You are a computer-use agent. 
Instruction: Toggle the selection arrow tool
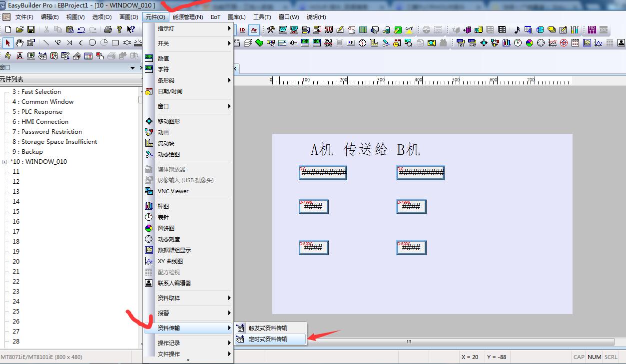click(7, 43)
